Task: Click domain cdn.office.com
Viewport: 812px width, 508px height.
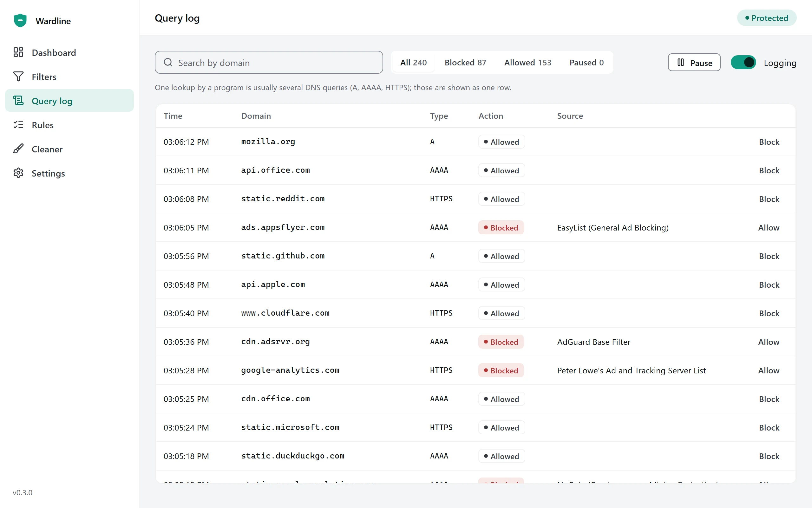Action: (x=275, y=398)
